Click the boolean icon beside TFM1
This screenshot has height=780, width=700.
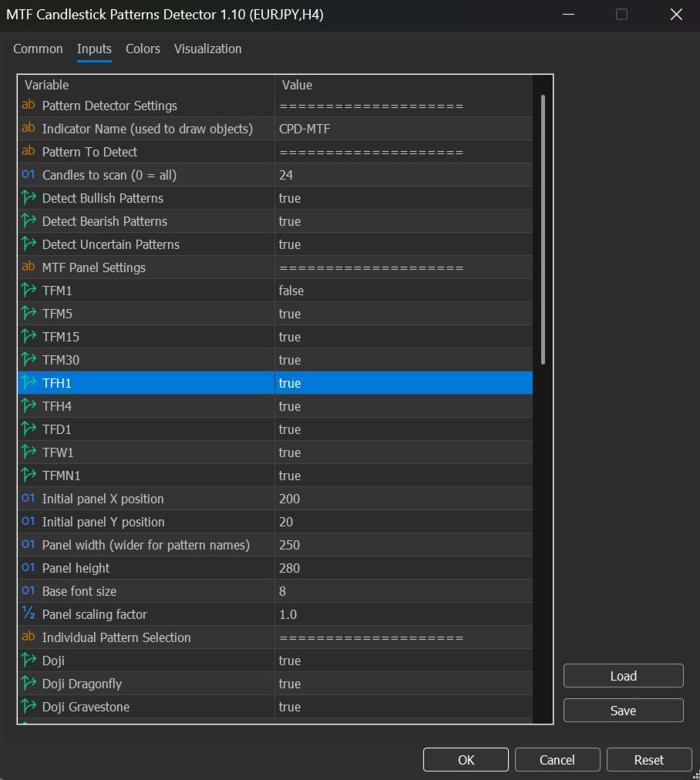tap(29, 291)
